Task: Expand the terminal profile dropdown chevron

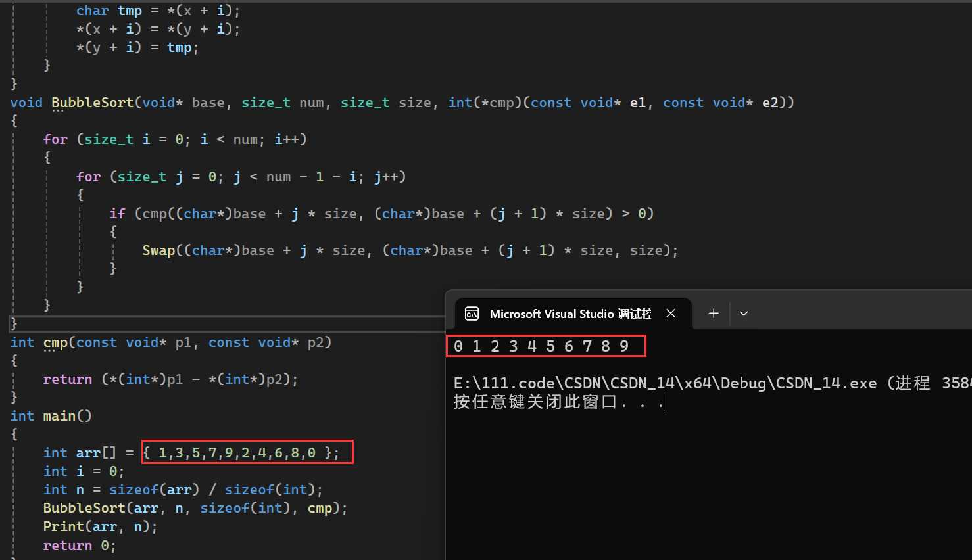Action: click(x=744, y=314)
